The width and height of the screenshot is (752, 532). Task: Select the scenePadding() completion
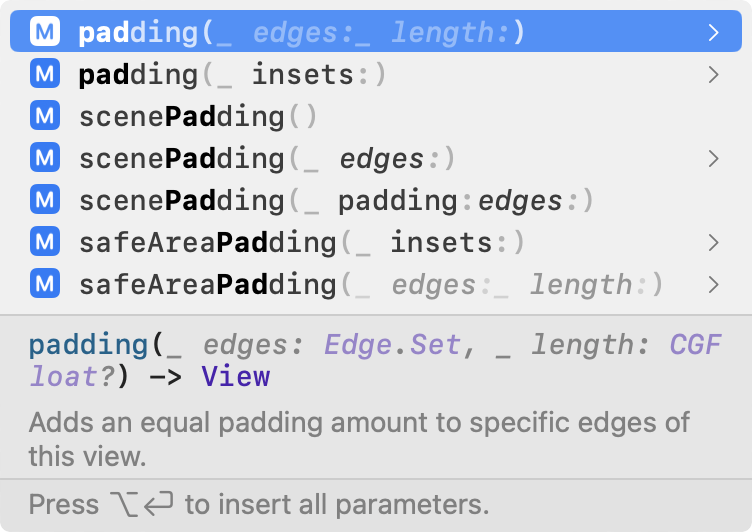(x=198, y=117)
